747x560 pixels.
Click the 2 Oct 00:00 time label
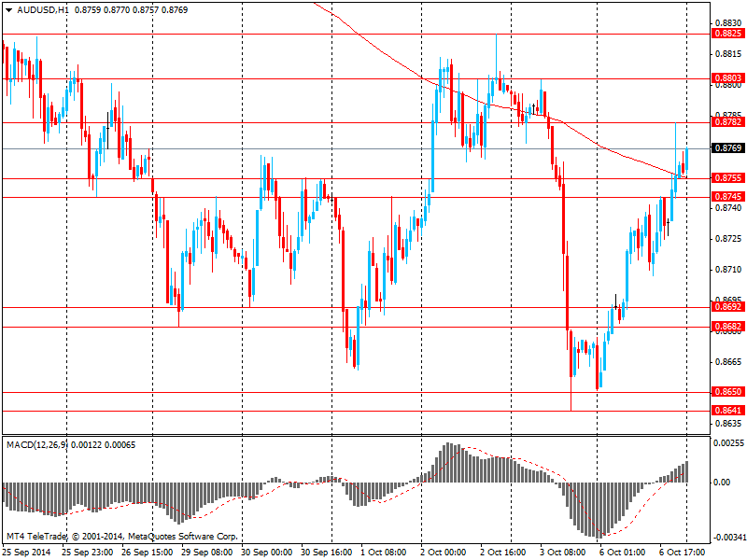444,552
